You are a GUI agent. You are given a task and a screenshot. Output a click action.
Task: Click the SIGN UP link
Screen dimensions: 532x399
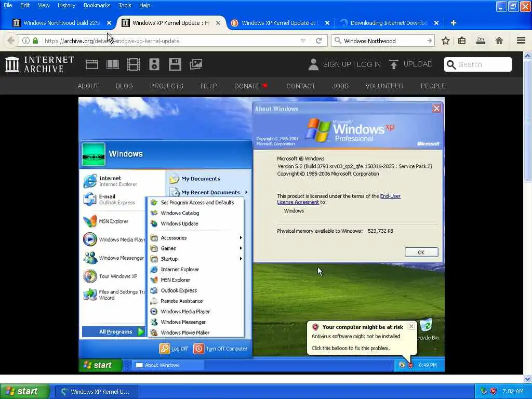point(337,64)
